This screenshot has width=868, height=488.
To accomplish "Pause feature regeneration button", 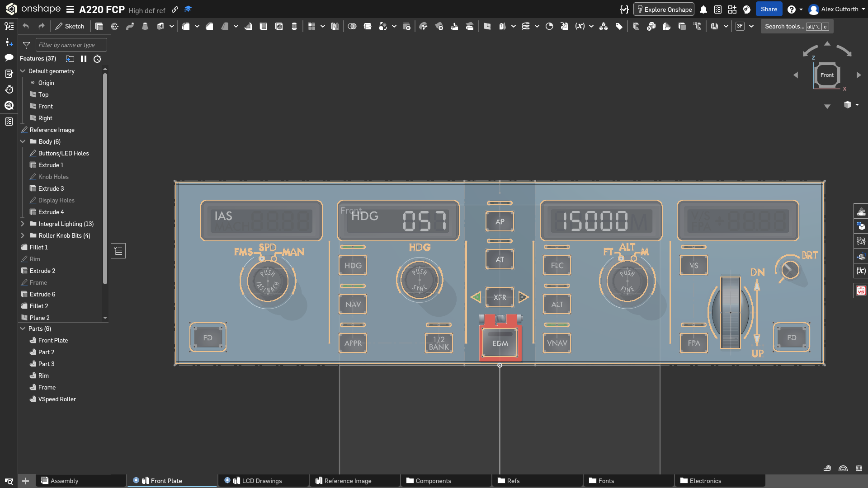I will 84,59.
